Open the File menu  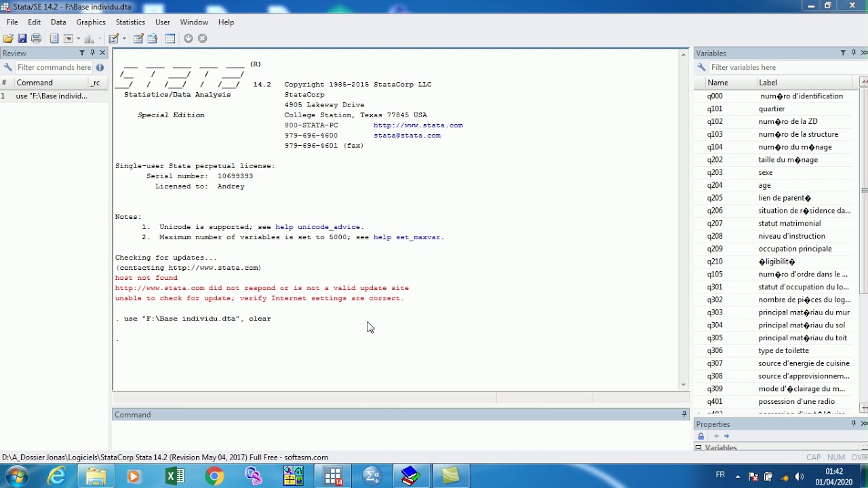pyautogui.click(x=12, y=22)
